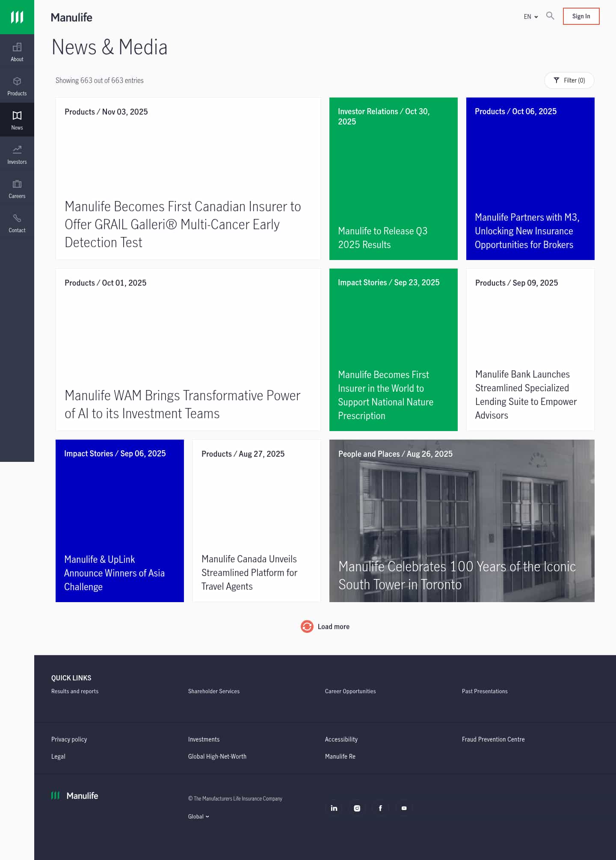This screenshot has height=860, width=616.
Task: Click 'People and Places / Aug 26, 2025' label
Action: coord(395,454)
